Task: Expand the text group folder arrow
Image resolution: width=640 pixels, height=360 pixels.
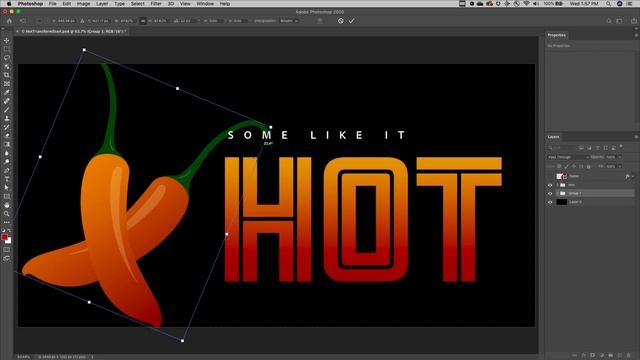Action: [557, 185]
